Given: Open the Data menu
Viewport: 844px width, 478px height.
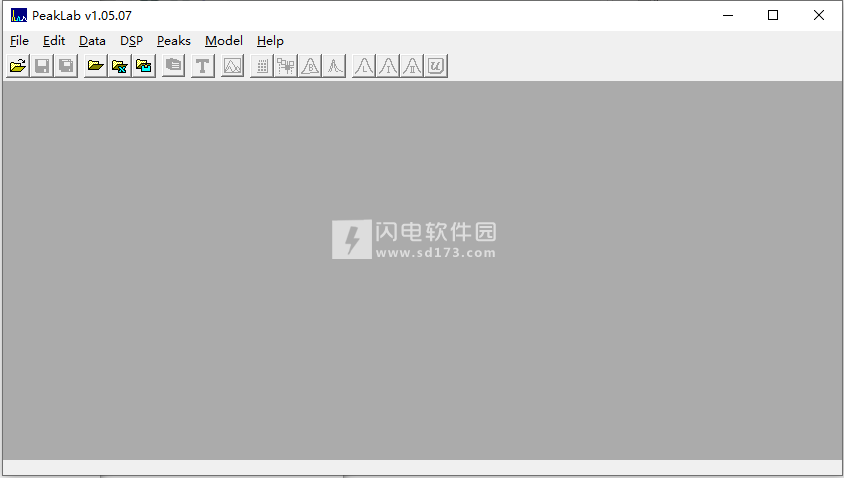Looking at the screenshot, I should tap(92, 41).
